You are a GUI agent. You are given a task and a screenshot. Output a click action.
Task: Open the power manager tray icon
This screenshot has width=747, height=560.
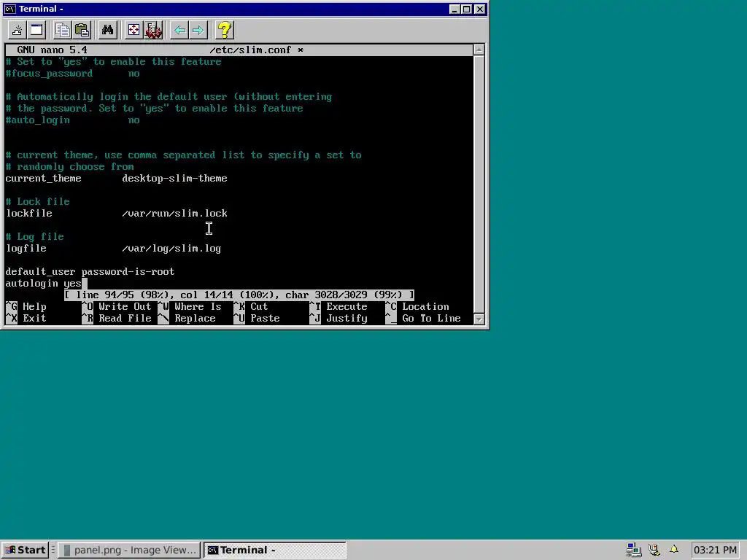654,550
